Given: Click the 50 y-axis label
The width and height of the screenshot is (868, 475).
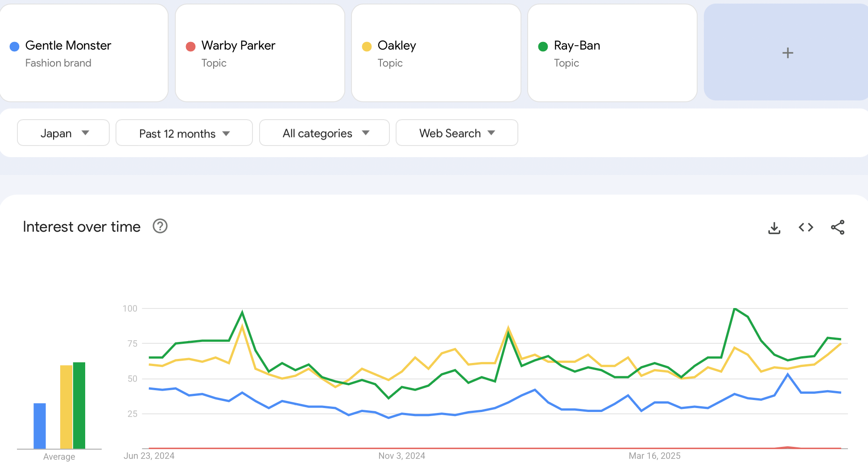Looking at the screenshot, I should 132,379.
